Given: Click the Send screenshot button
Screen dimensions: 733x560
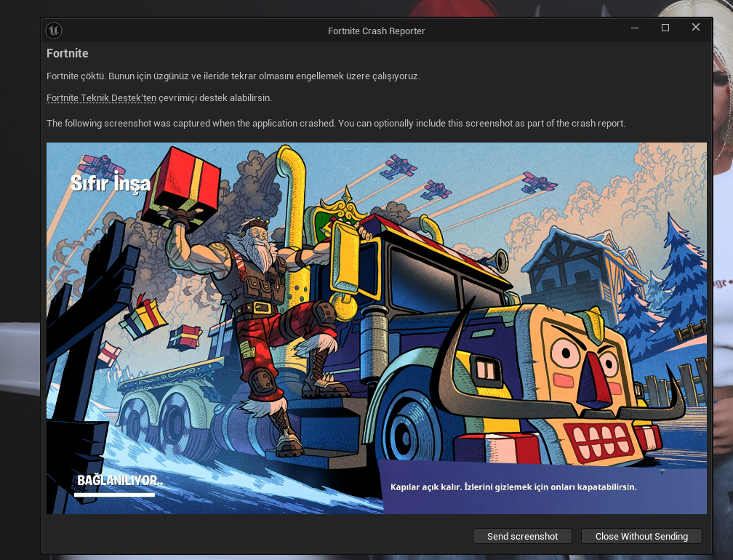Looking at the screenshot, I should coord(522,536).
